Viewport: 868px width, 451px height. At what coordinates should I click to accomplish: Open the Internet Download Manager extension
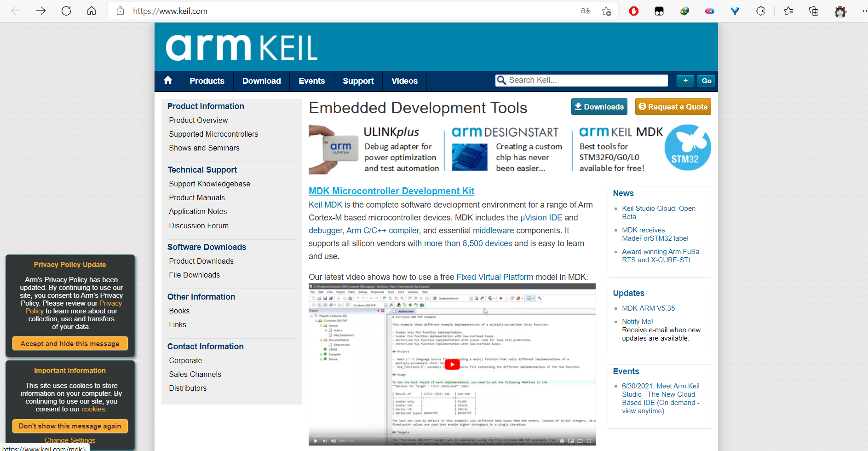tap(684, 11)
